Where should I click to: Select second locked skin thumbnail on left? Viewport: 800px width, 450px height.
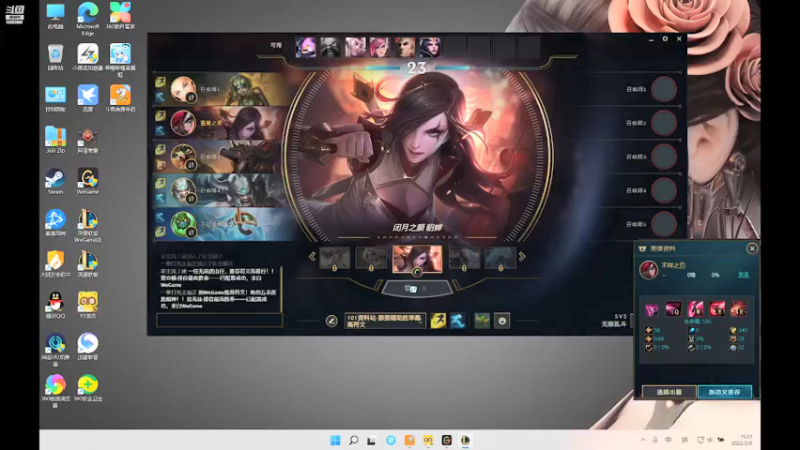coord(371,258)
